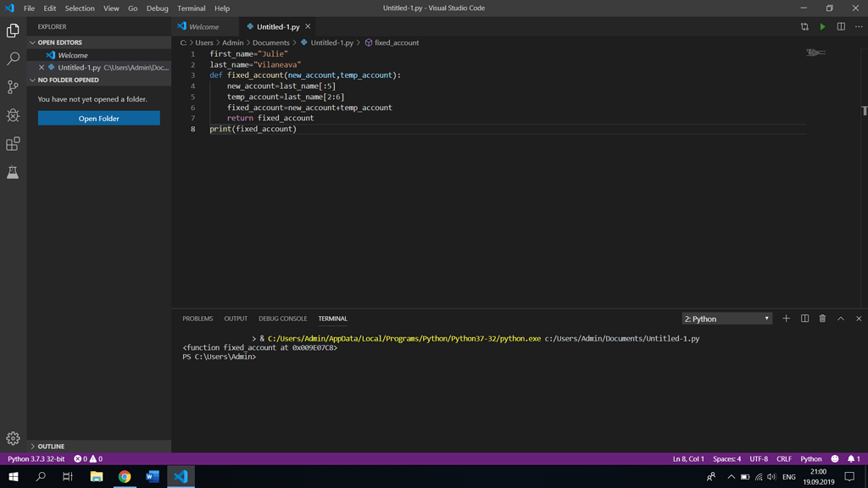Open Google Chrome from the taskbar
Screen dimensions: 868x488
tap(125, 477)
